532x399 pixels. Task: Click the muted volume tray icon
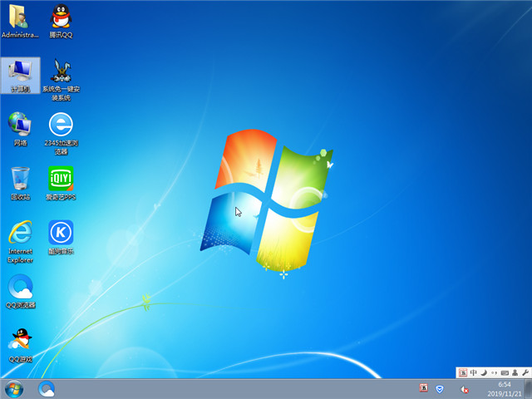(464, 389)
